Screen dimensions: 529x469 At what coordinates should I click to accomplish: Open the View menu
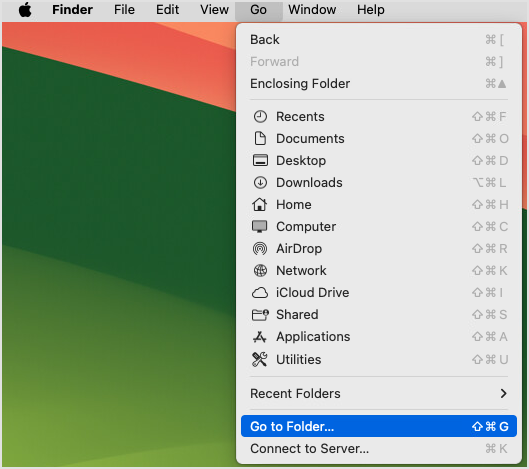(x=214, y=9)
